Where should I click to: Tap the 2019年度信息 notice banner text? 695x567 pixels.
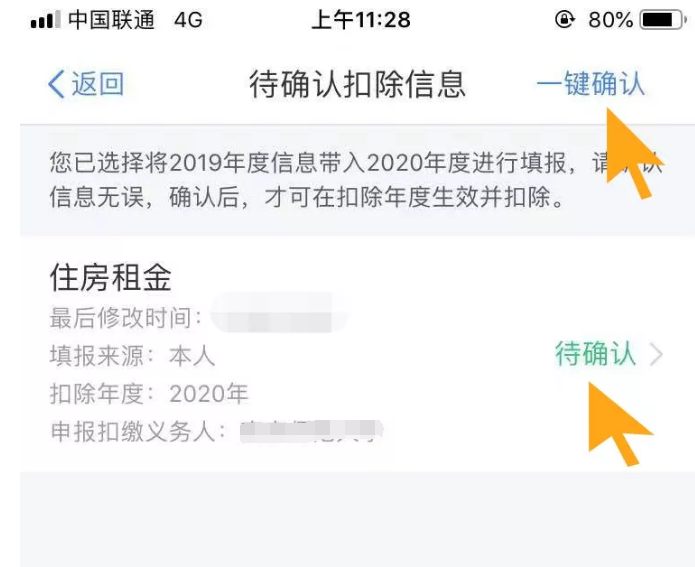click(356, 180)
